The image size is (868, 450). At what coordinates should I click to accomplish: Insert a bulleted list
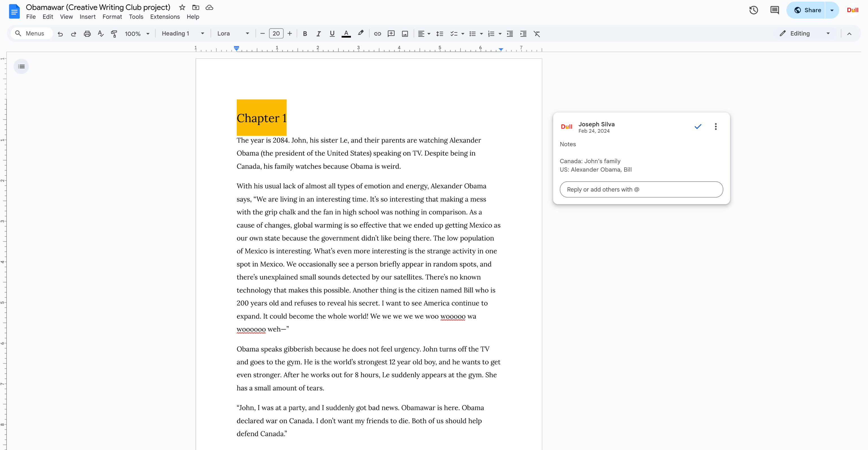click(x=472, y=34)
